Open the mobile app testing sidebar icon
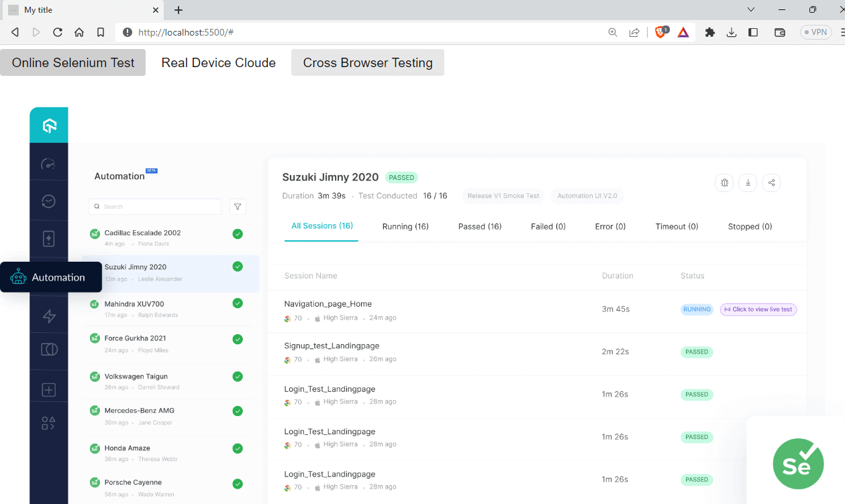845x504 pixels. tap(48, 238)
